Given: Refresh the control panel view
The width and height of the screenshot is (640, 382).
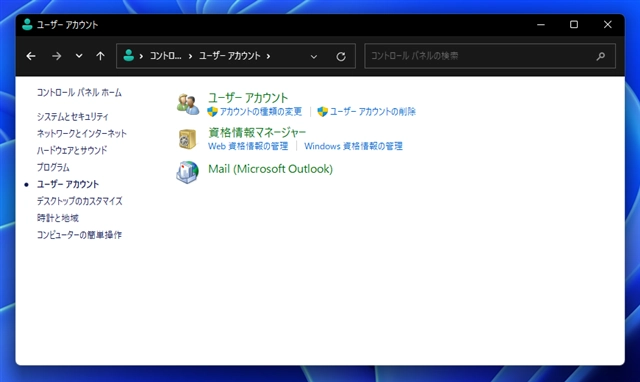Looking at the screenshot, I should pyautogui.click(x=341, y=56).
